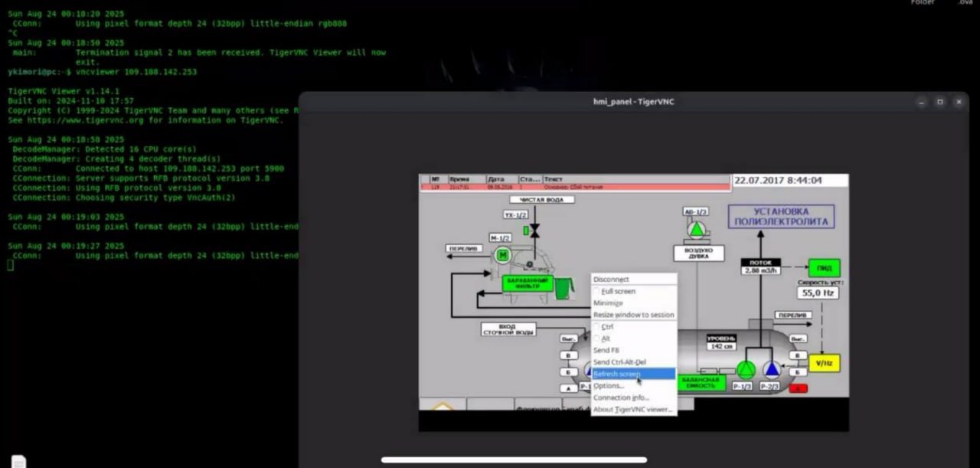Click the ВХОД СТОЧНОЙ ВОДЫ label
The height and width of the screenshot is (468, 980).
[508, 329]
